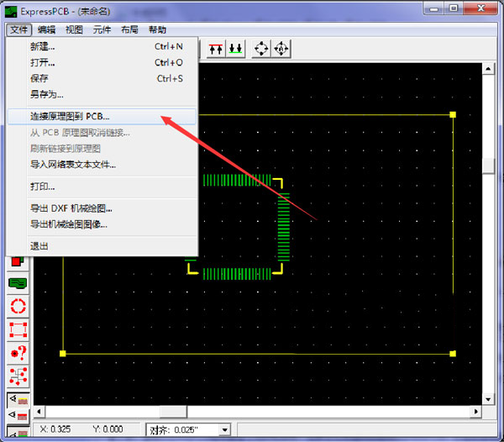Click the bottom-left yellow board corner handle
The width and height of the screenshot is (504, 442).
[63, 354]
